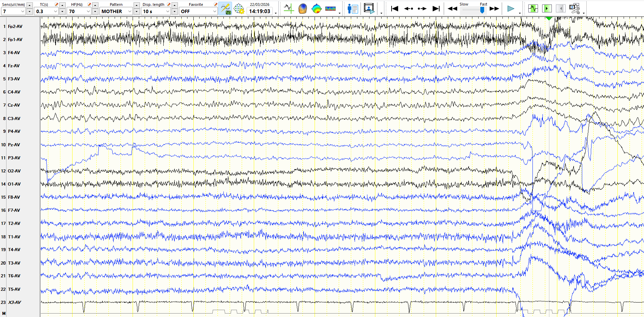Select the P3-AV channel label
The width and height of the screenshot is (644, 317).
14,158
